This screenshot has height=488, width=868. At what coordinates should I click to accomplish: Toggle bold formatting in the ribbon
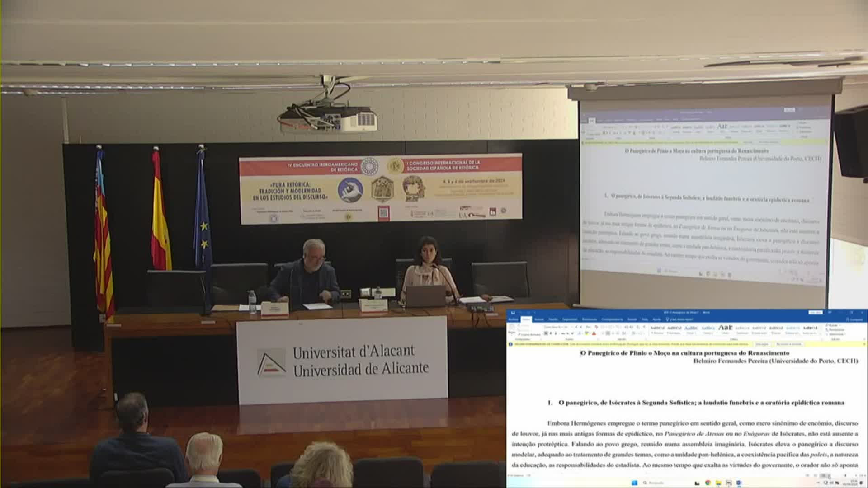coord(546,333)
